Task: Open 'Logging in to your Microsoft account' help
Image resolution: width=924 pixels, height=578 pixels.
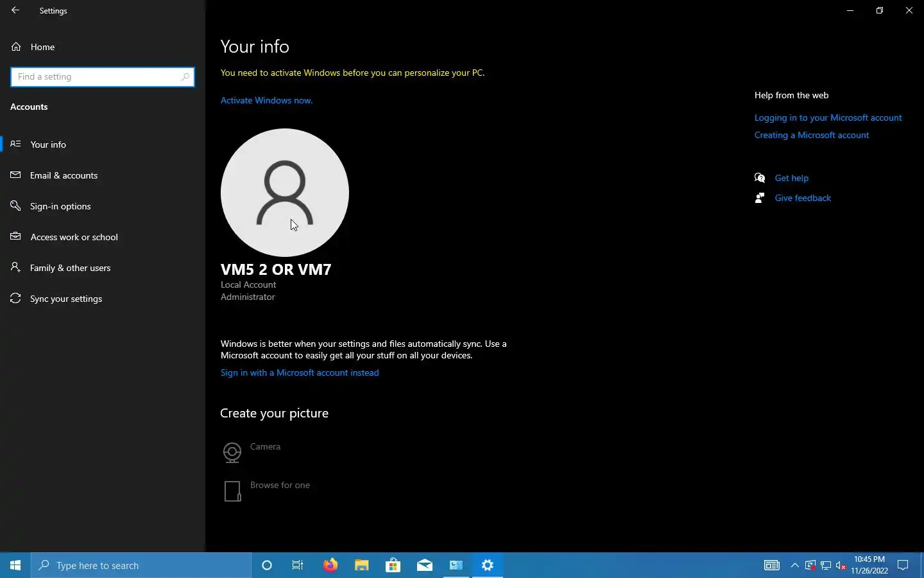Action: (x=828, y=118)
